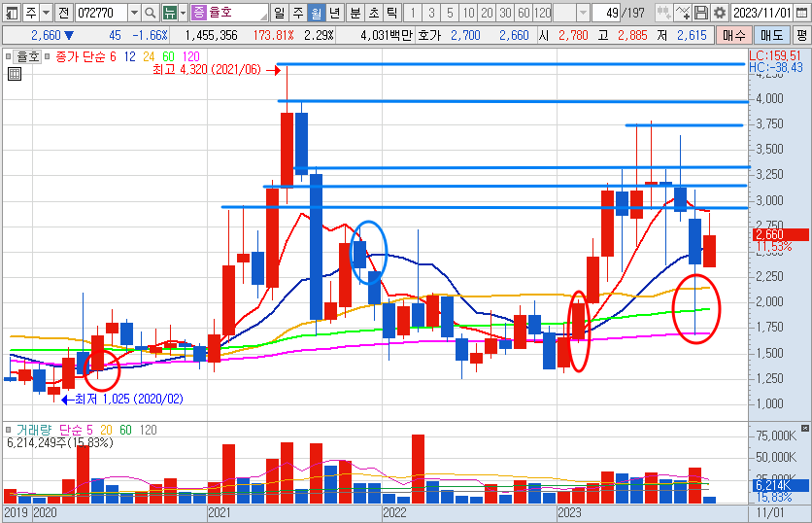Select the magenta 120 moving-average legend

tap(190, 56)
